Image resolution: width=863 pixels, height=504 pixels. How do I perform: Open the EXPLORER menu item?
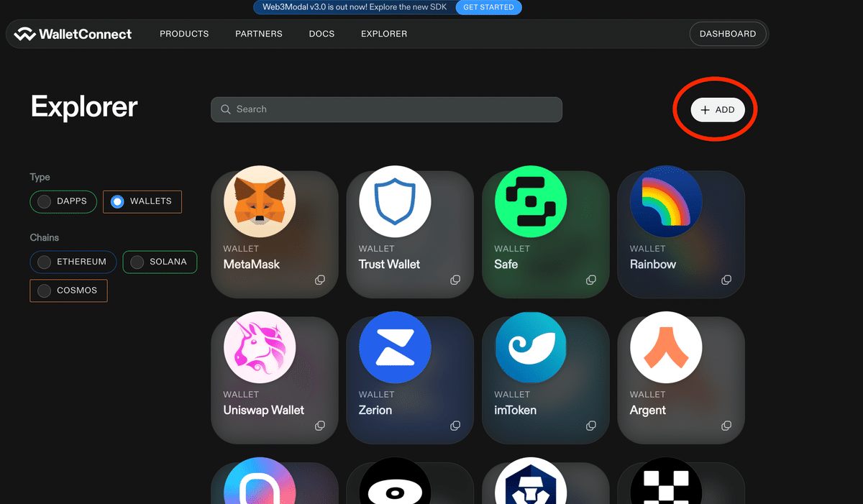click(x=384, y=34)
